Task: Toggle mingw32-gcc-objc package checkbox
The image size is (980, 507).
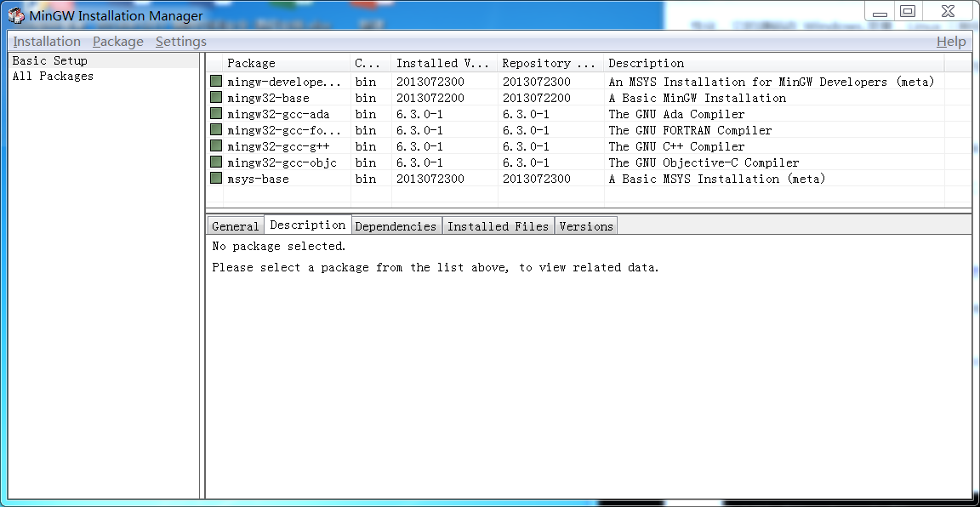Action: coord(215,162)
